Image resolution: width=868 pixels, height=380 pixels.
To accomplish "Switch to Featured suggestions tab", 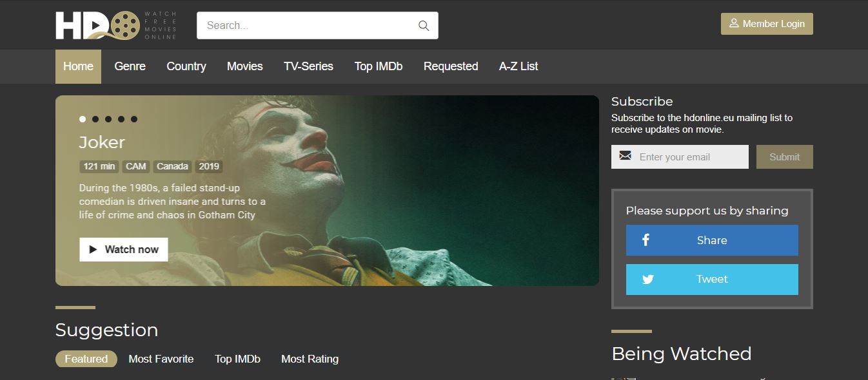I will [x=86, y=359].
